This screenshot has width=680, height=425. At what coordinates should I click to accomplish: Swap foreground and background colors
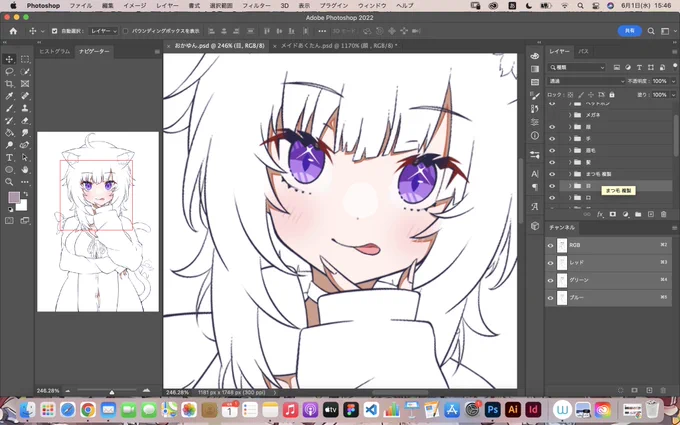point(26,194)
